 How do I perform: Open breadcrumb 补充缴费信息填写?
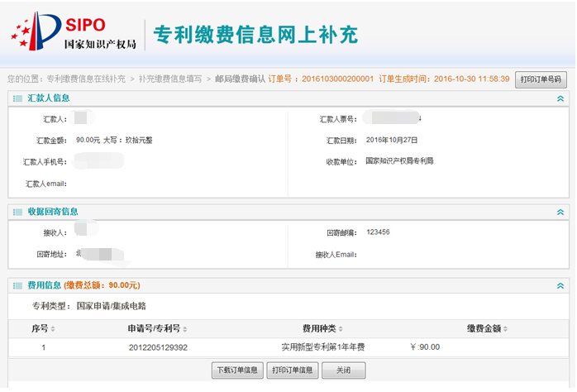tap(170, 79)
